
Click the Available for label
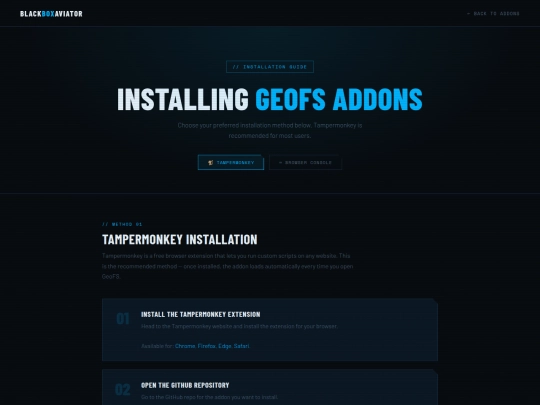click(157, 346)
